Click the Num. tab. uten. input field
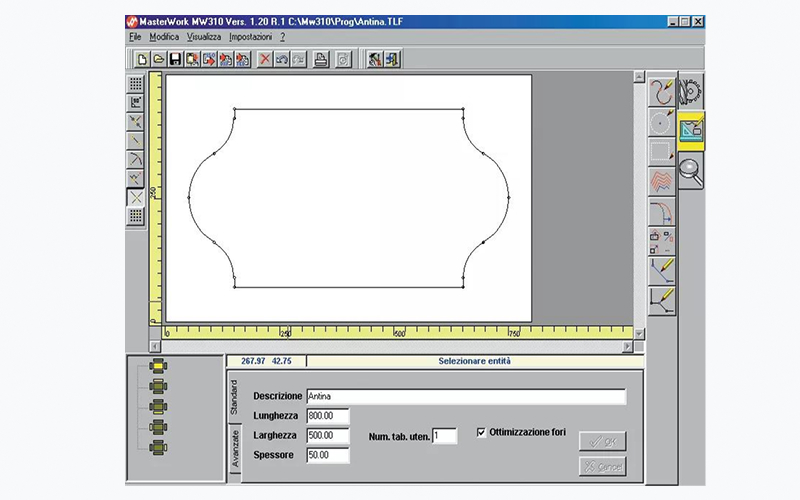The width and height of the screenshot is (800, 500). [444, 436]
